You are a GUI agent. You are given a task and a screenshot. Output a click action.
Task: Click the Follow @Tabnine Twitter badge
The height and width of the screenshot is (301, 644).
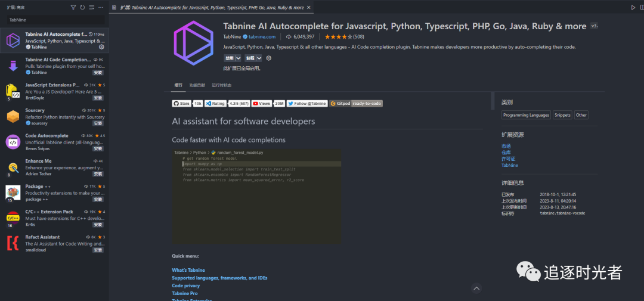click(307, 104)
